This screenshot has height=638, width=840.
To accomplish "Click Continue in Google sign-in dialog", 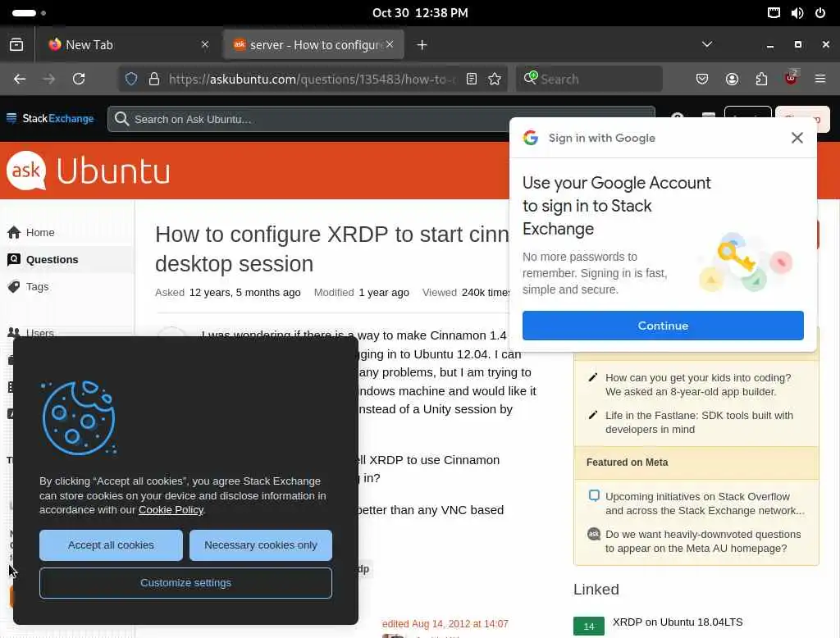I will tap(663, 326).
